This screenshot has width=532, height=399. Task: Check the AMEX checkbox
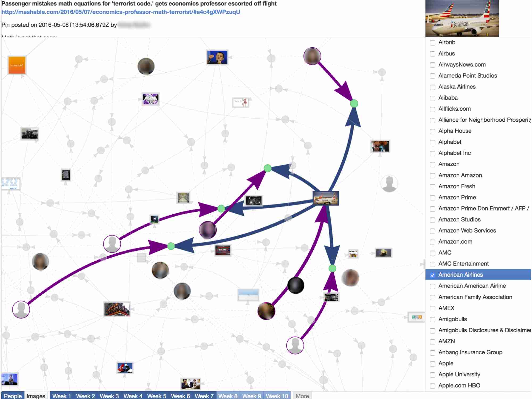pos(433,309)
